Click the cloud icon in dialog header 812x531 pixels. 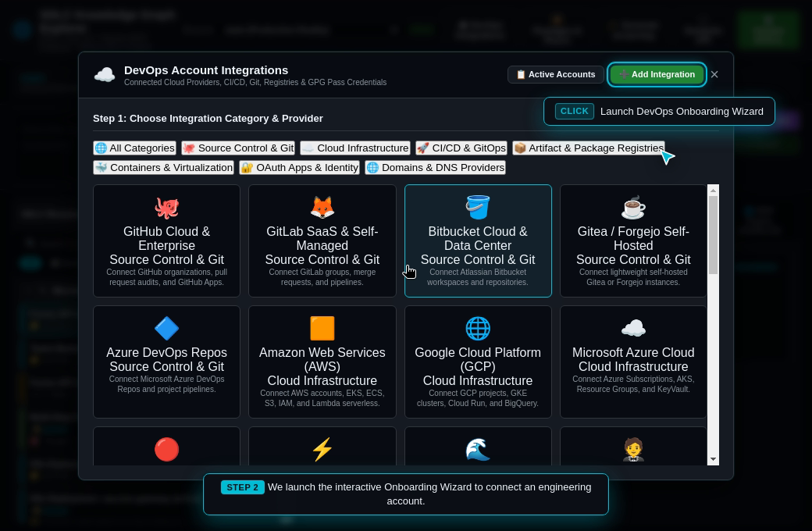(x=105, y=75)
